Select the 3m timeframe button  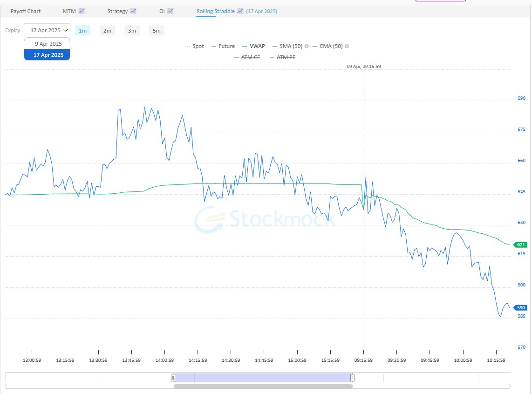coord(132,30)
